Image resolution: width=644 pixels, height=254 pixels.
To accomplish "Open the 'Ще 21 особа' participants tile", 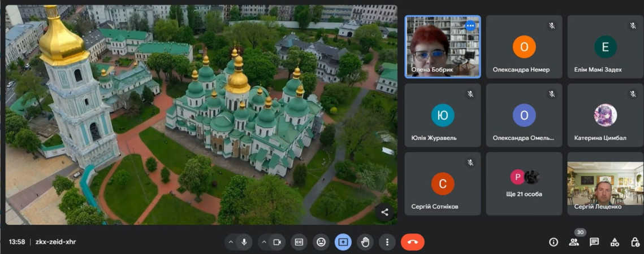I will click(x=524, y=183).
